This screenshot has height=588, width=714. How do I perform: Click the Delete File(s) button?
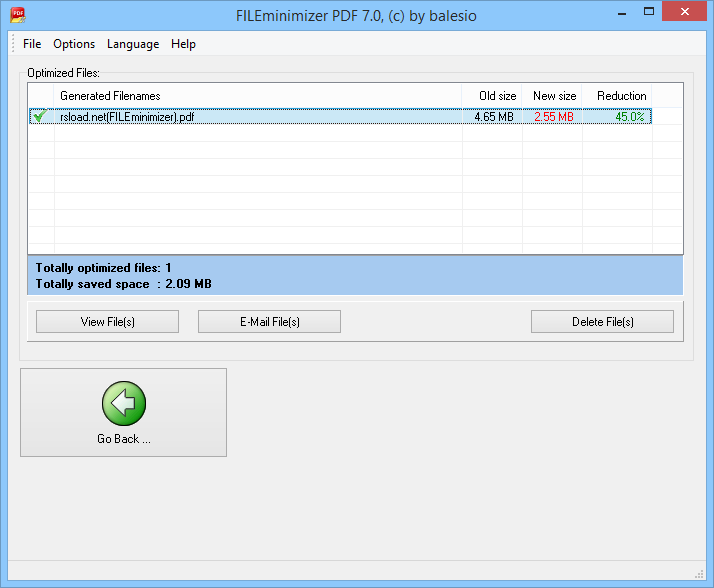[x=602, y=322]
